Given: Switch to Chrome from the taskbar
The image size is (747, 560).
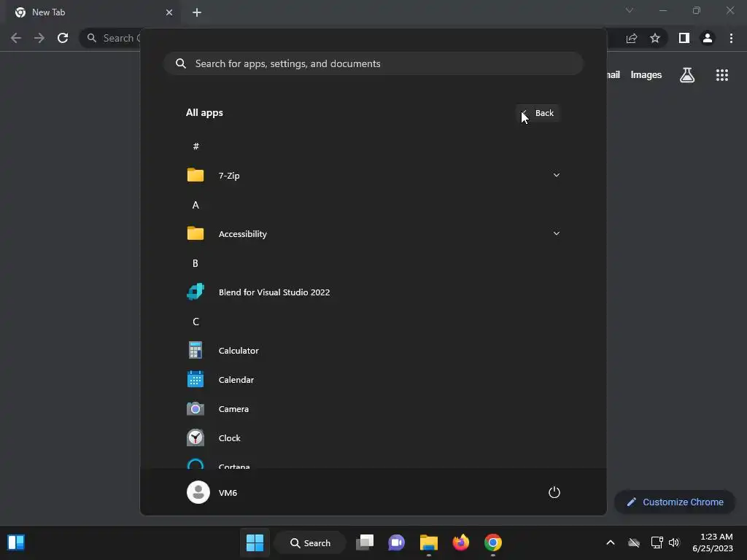Looking at the screenshot, I should tap(493, 542).
